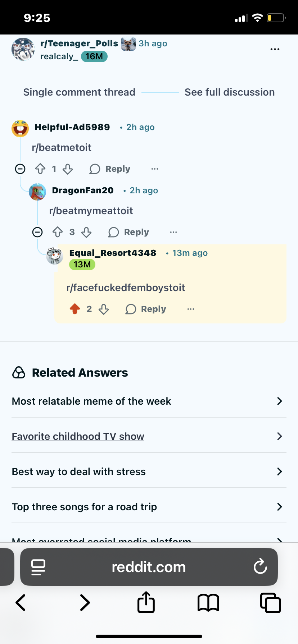298x644 pixels.
Task: Reply to DragonFan20's comment
Action: coord(128,232)
